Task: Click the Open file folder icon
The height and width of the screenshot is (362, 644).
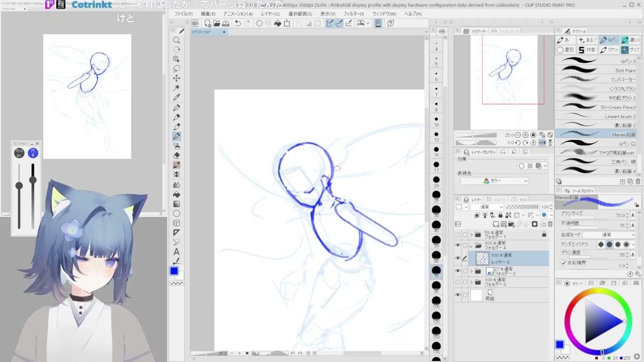Action: [x=216, y=23]
